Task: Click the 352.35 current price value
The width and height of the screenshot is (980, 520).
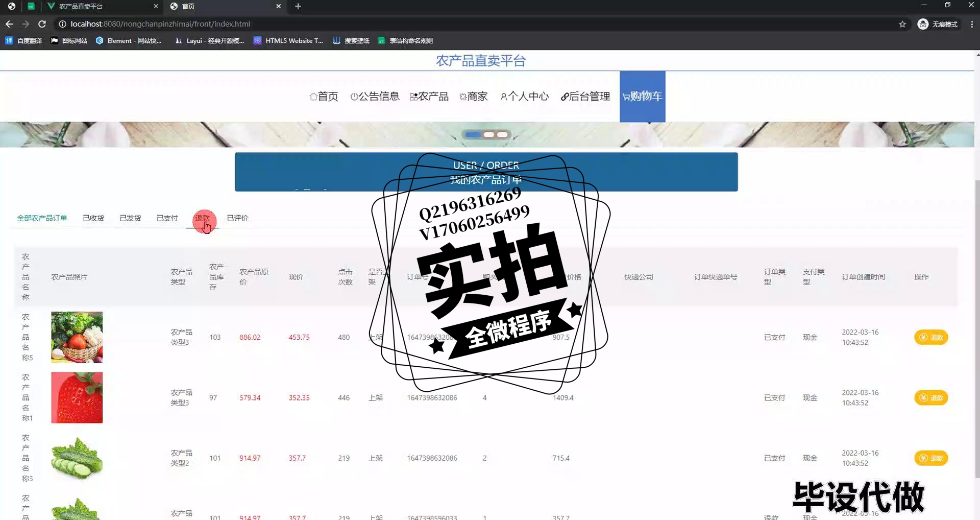Action: pos(299,397)
